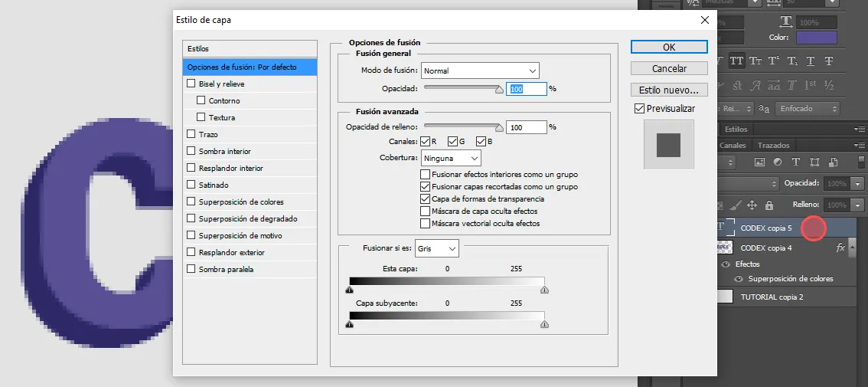Click the Opacidad slider handle
This screenshot has width=868, height=387.
click(499, 89)
